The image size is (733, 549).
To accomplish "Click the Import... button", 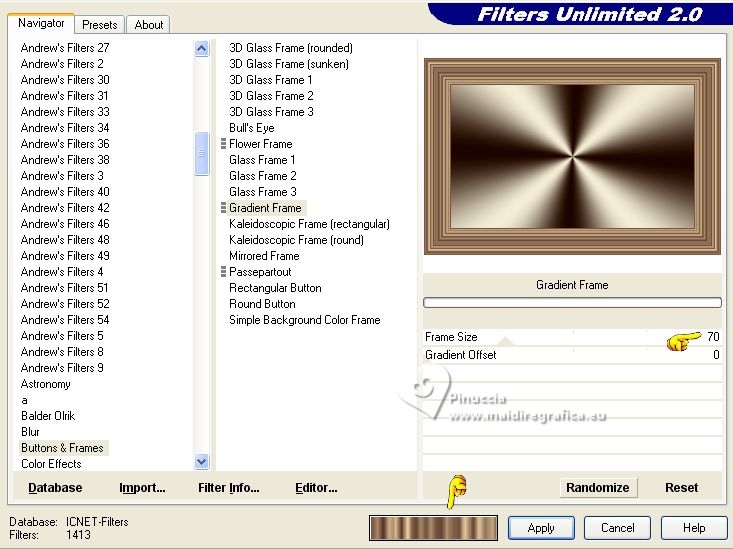I will click(142, 488).
